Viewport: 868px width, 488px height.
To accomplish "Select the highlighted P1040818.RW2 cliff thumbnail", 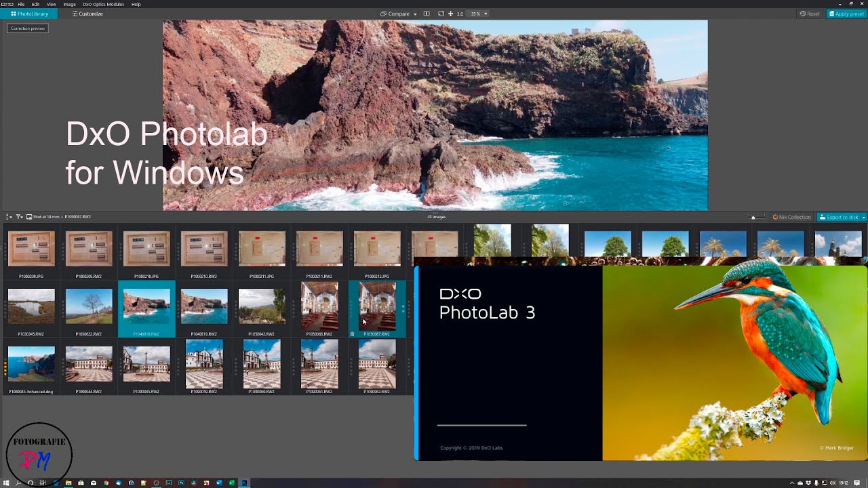I will (x=146, y=306).
